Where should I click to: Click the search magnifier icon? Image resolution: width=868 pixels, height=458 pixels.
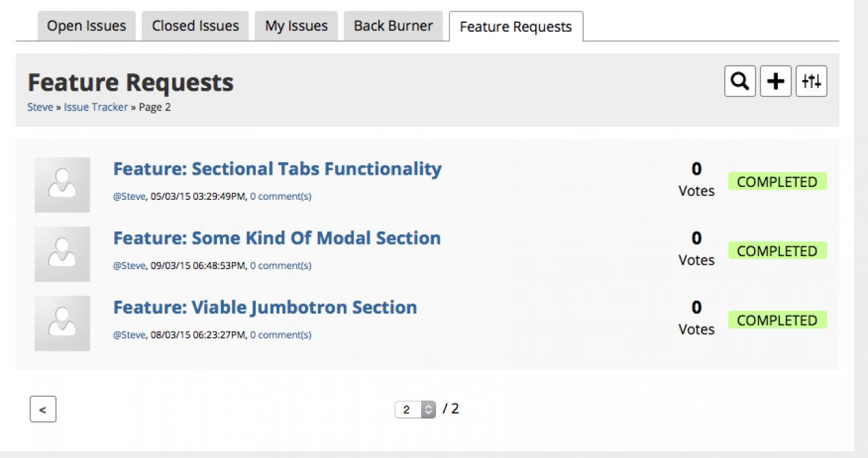pyautogui.click(x=740, y=82)
